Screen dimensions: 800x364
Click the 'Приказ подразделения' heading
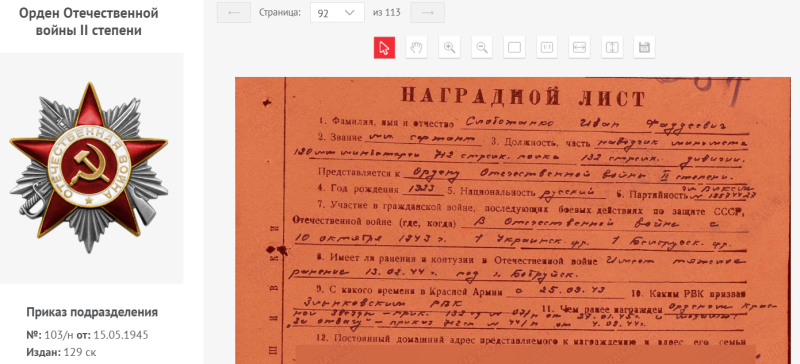tap(92, 312)
